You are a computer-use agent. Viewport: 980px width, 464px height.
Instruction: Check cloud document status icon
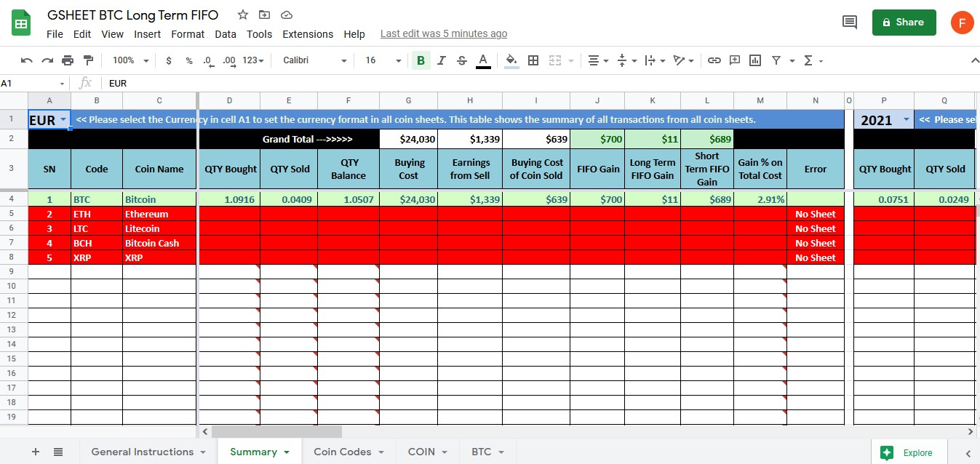pos(287,15)
